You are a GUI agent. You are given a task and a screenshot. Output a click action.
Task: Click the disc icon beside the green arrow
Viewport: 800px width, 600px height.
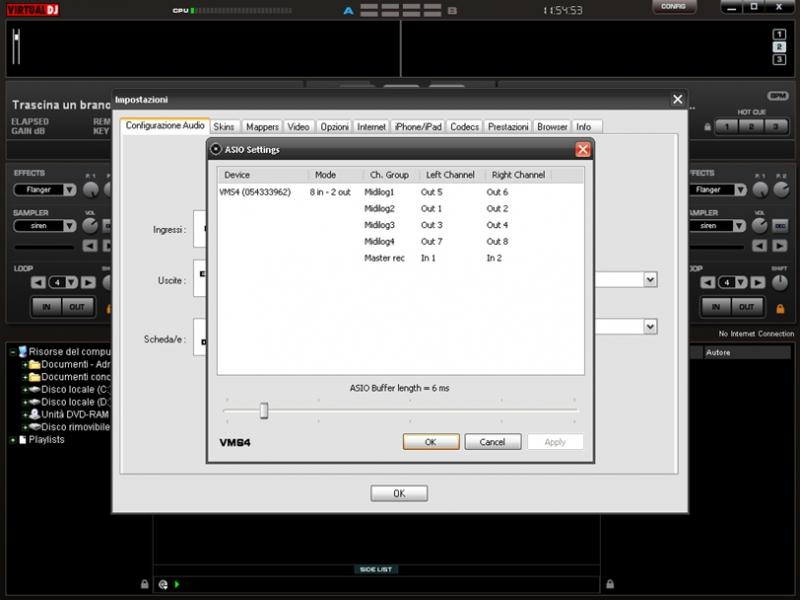point(163,585)
